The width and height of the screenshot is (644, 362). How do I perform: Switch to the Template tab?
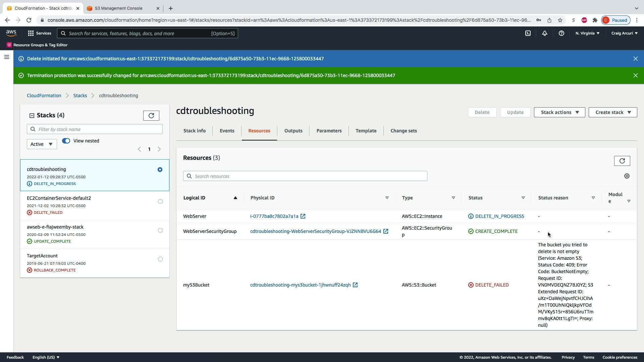coord(366,131)
